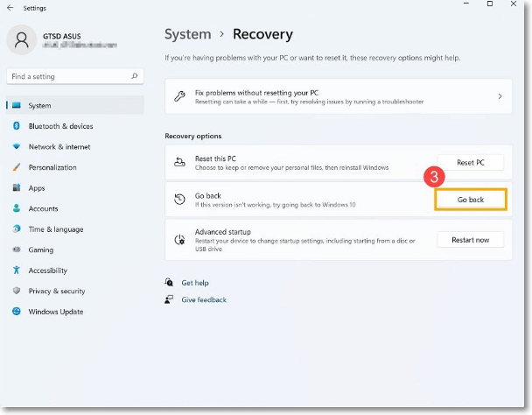Click the user profile avatar
This screenshot has height=415, width=532.
[x=21, y=39]
